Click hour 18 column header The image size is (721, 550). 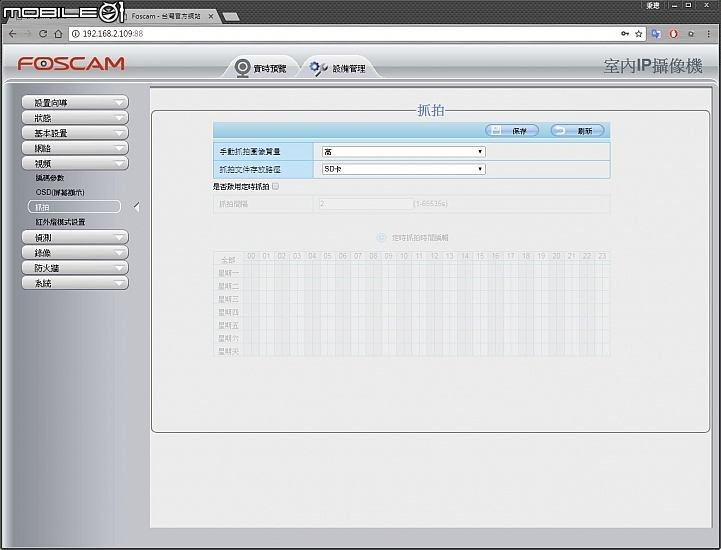coord(526,256)
